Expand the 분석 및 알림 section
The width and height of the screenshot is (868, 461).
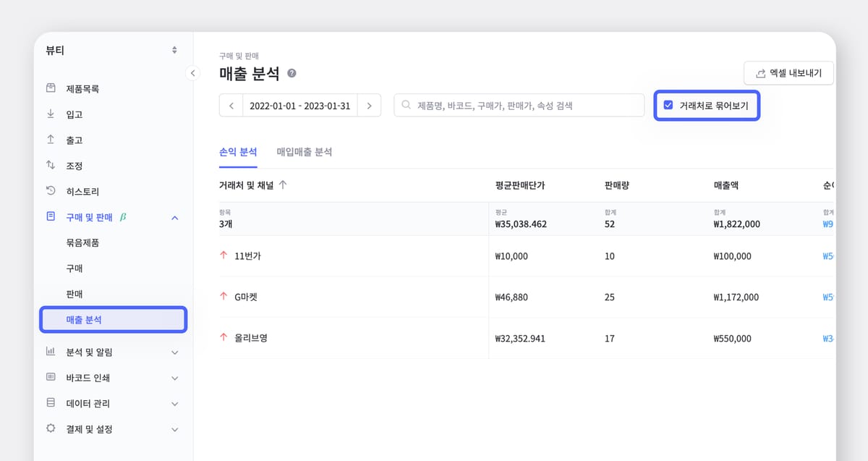click(174, 352)
